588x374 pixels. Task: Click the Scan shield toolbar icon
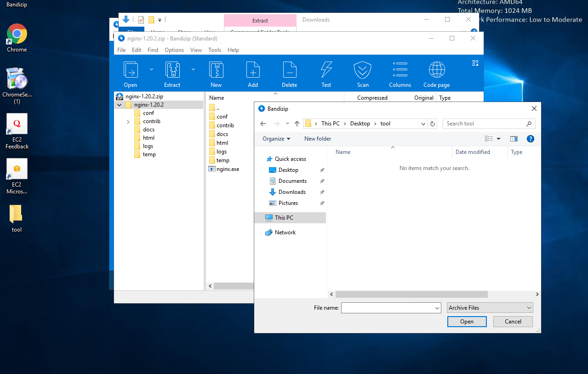pyautogui.click(x=363, y=70)
